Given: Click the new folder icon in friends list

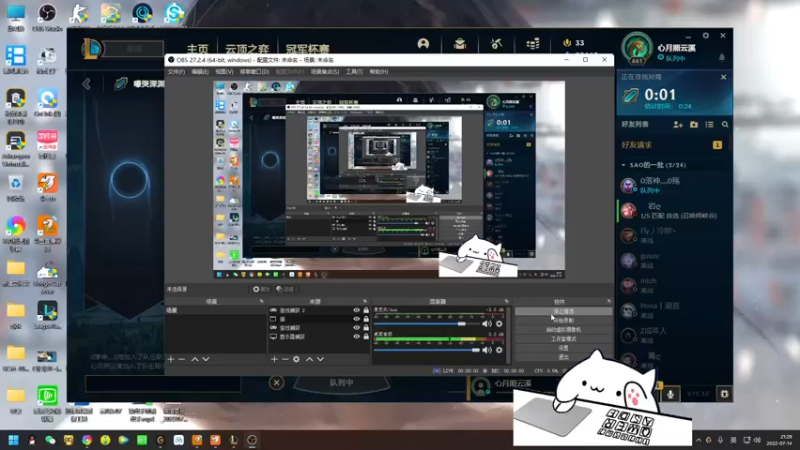Looking at the screenshot, I should (694, 124).
